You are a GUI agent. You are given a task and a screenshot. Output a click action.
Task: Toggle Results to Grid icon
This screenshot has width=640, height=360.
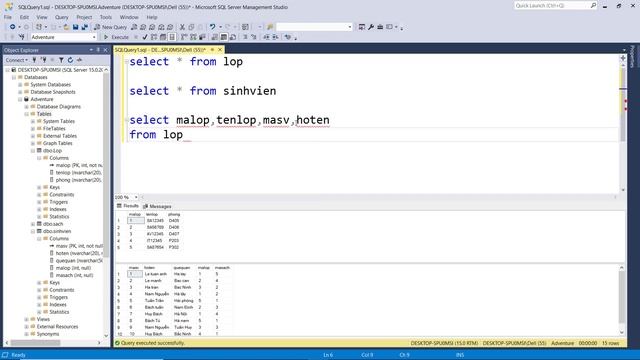click(x=224, y=37)
